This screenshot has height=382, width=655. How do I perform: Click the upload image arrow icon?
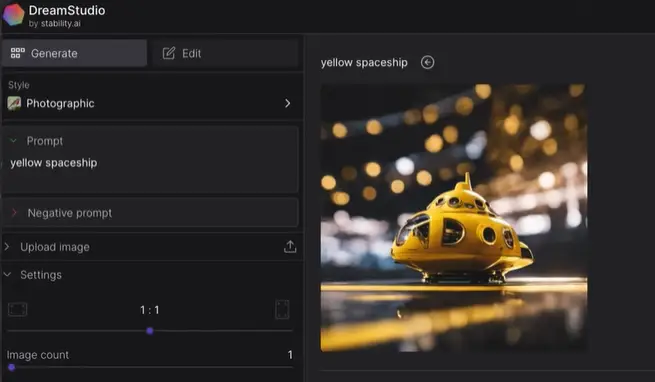(x=290, y=247)
